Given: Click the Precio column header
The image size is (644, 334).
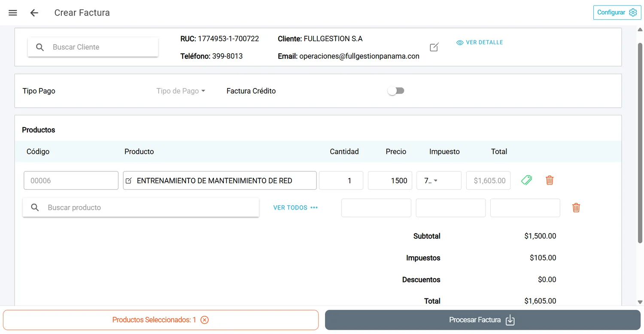Looking at the screenshot, I should (x=396, y=152).
